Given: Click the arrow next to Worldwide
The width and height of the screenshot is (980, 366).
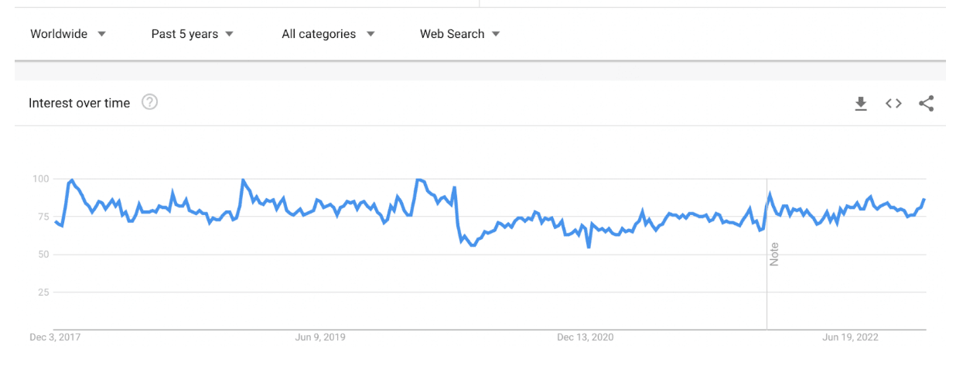Looking at the screenshot, I should [102, 34].
